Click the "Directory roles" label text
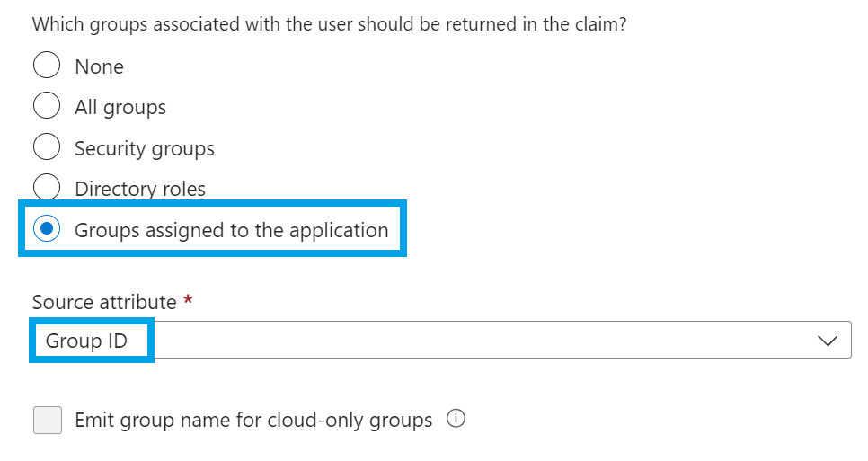 [x=140, y=190]
